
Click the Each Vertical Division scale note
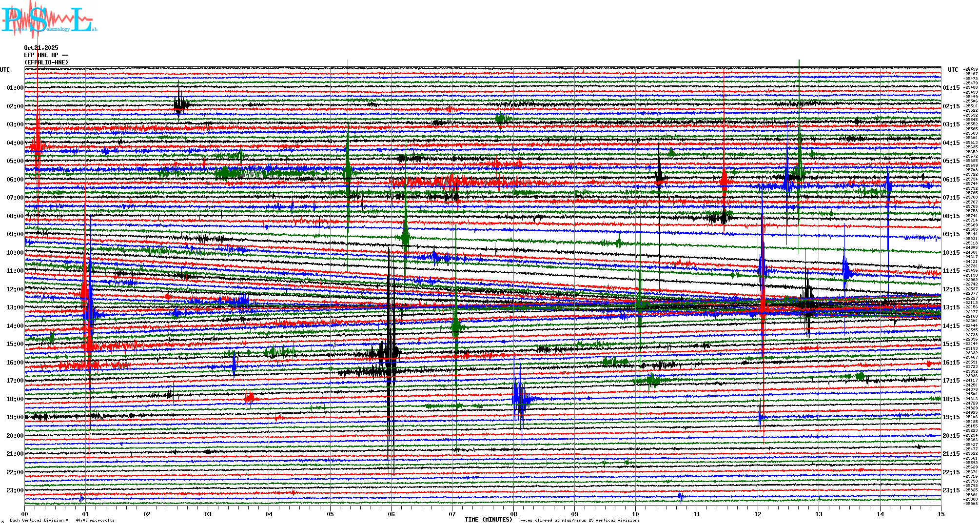pos(62,520)
